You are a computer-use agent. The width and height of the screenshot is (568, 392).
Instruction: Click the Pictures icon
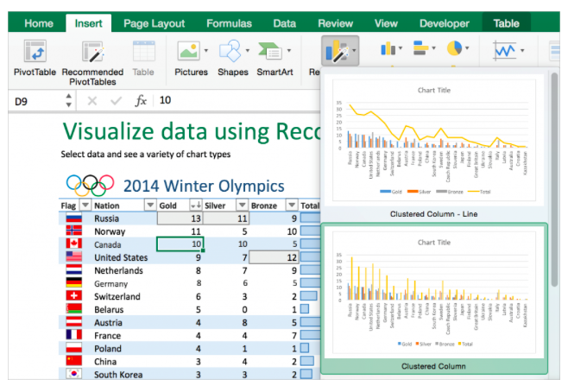click(189, 52)
